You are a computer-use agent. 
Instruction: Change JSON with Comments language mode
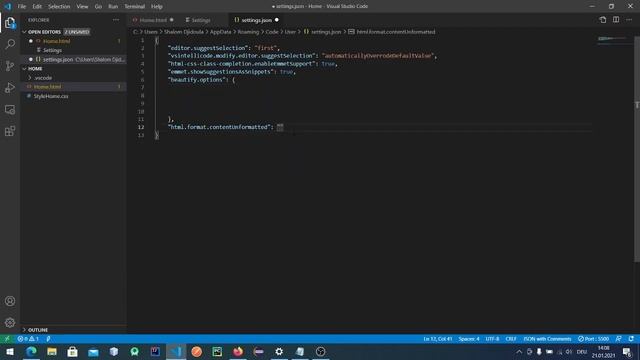pos(547,339)
